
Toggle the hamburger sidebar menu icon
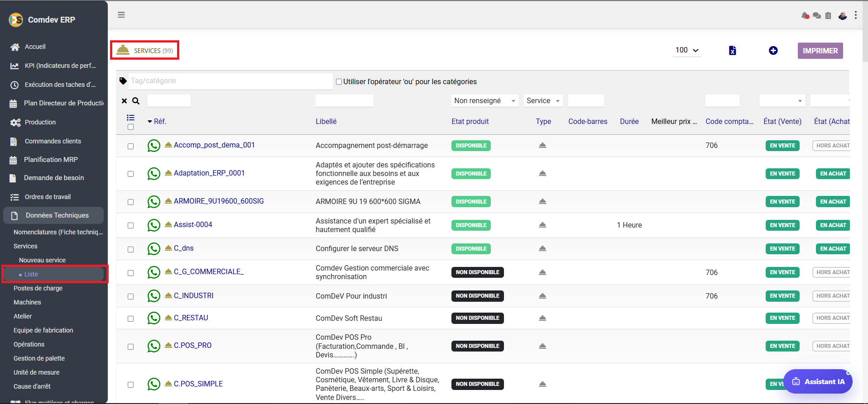pos(121,15)
